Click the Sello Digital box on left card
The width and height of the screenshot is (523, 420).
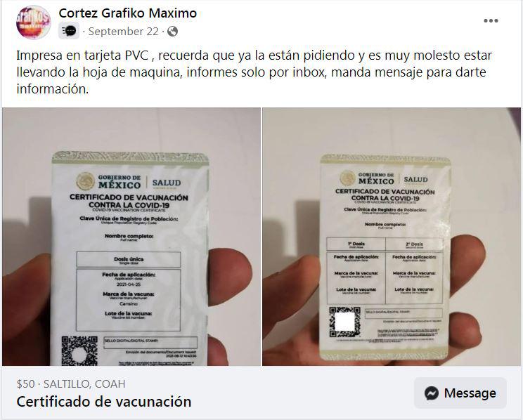point(150,343)
